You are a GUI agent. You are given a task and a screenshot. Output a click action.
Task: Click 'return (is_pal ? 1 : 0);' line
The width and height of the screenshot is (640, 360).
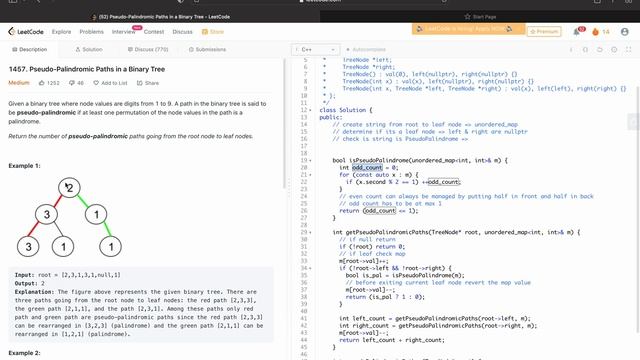click(385, 297)
